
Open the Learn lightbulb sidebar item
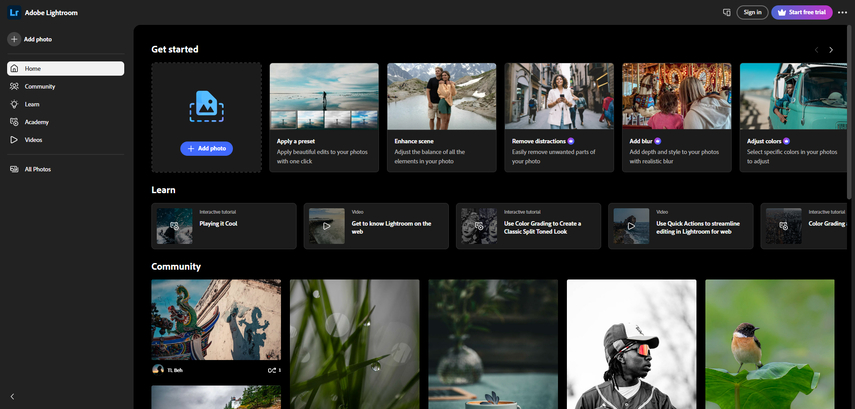tap(32, 104)
